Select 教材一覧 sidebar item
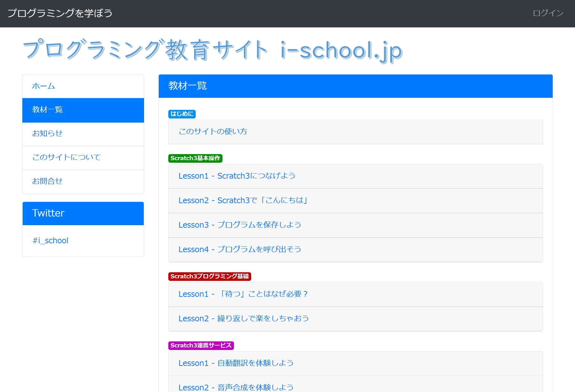The height and width of the screenshot is (392, 575). pos(83,110)
